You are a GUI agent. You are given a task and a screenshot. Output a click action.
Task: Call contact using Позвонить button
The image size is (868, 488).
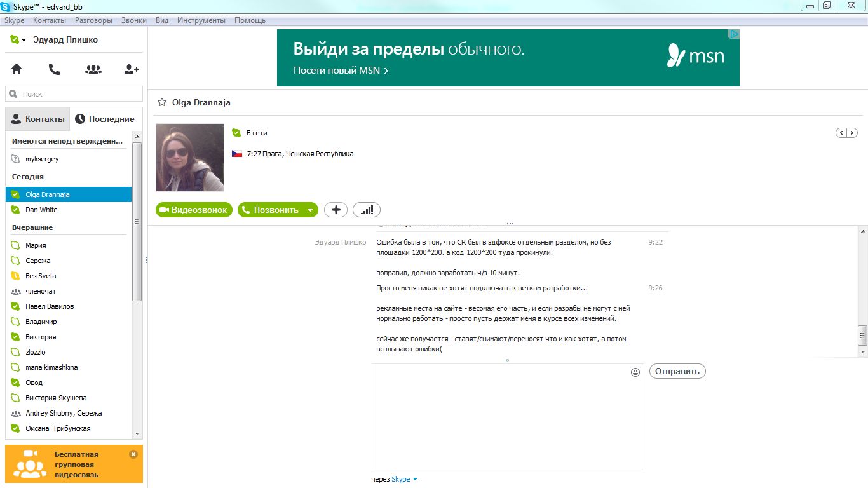click(271, 210)
